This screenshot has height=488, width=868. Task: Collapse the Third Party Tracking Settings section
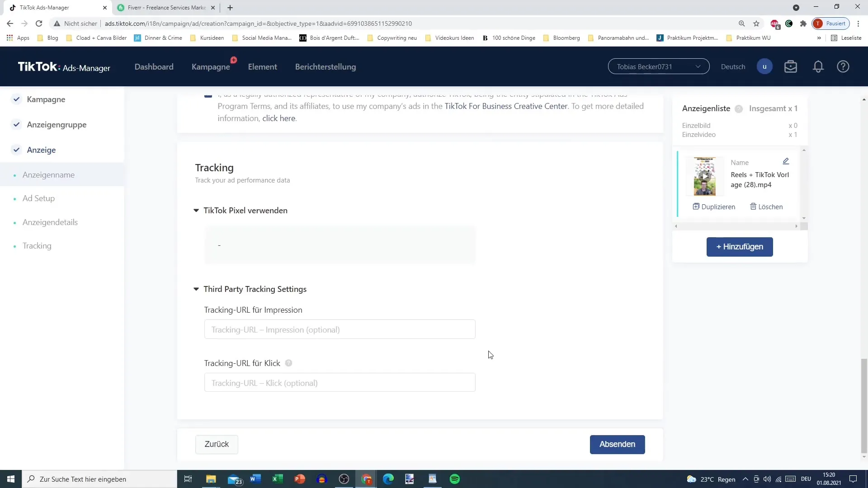coord(197,290)
